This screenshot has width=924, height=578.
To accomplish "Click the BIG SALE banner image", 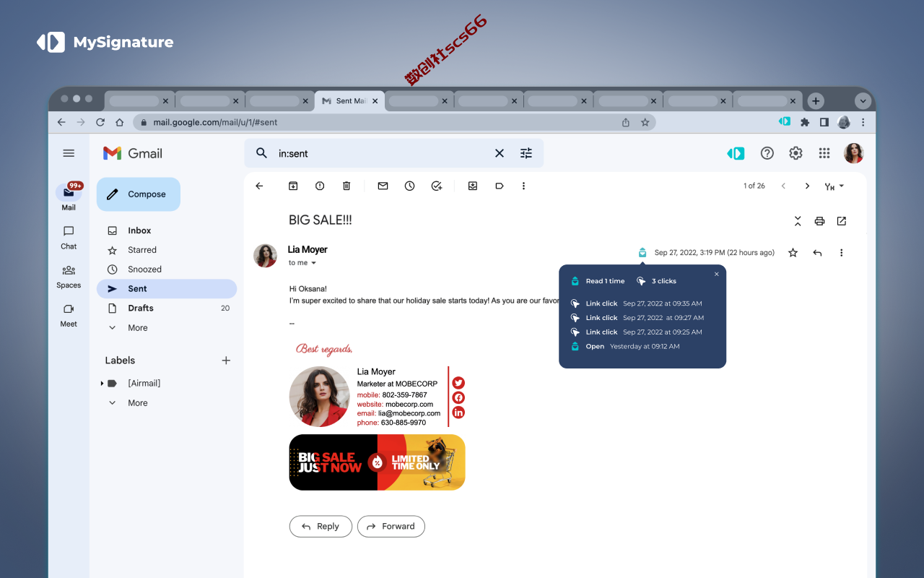I will [x=377, y=462].
